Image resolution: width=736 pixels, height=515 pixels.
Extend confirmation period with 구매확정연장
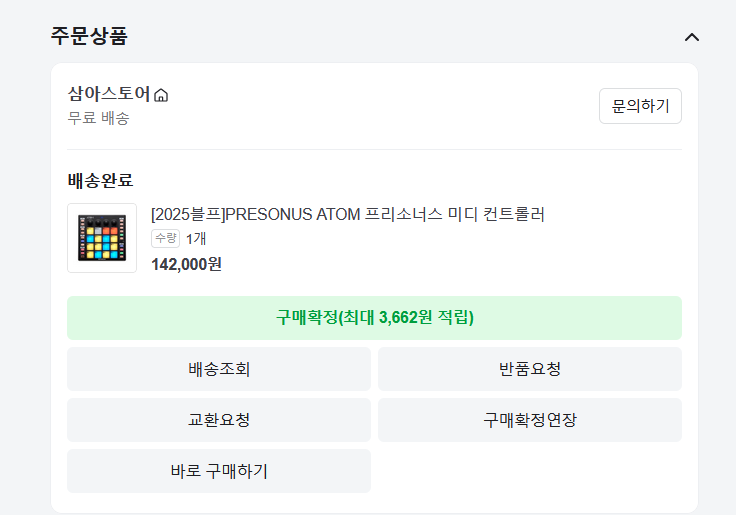click(x=530, y=420)
